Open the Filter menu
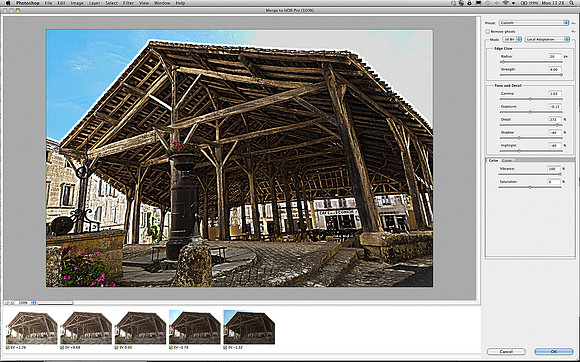 click(128, 3)
